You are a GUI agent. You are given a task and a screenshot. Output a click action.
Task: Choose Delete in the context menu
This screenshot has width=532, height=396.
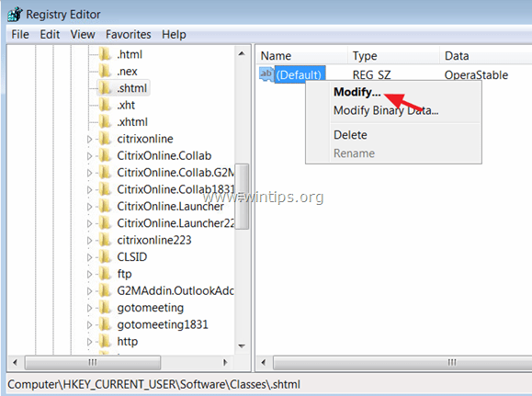350,135
